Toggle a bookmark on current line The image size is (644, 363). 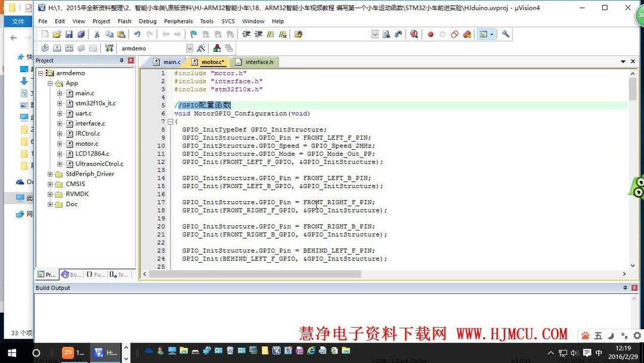pos(193,34)
